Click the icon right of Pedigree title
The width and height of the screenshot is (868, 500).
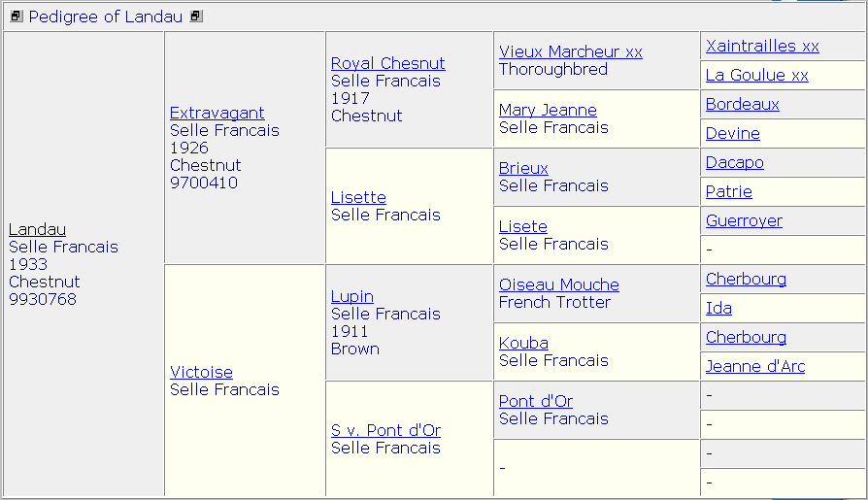(196, 17)
